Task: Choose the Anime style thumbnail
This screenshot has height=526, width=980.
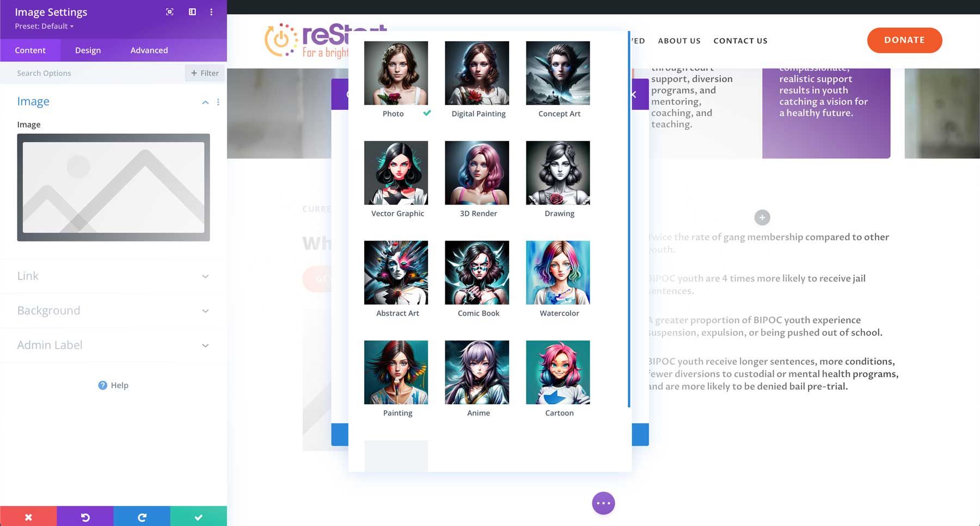Action: [477, 372]
